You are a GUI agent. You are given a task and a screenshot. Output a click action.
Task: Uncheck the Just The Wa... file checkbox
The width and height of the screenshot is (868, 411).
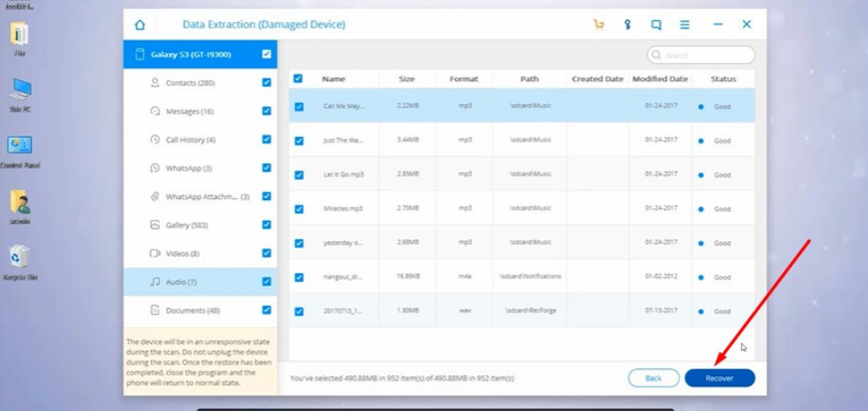[299, 141]
